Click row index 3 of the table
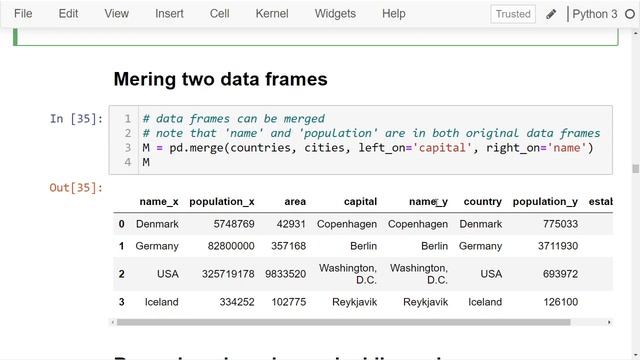 (122, 302)
